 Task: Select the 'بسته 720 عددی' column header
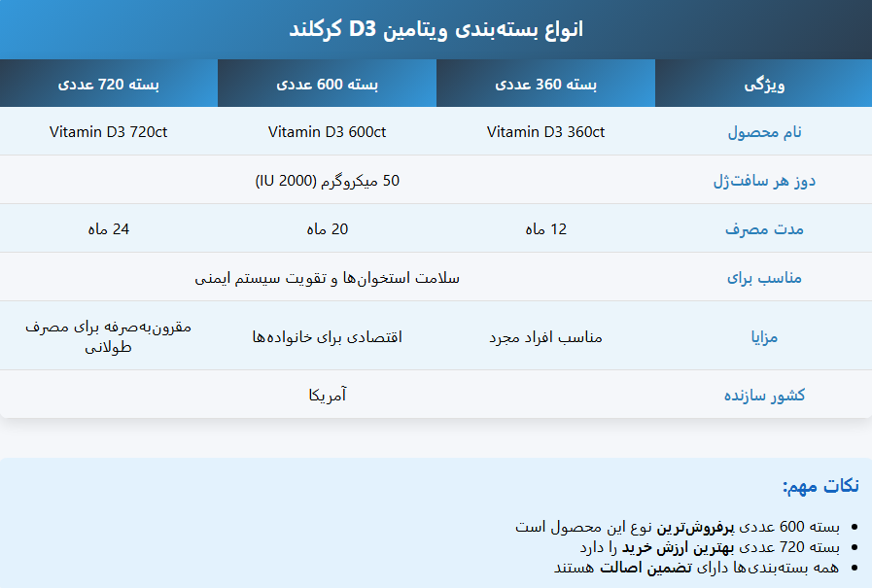point(109,84)
